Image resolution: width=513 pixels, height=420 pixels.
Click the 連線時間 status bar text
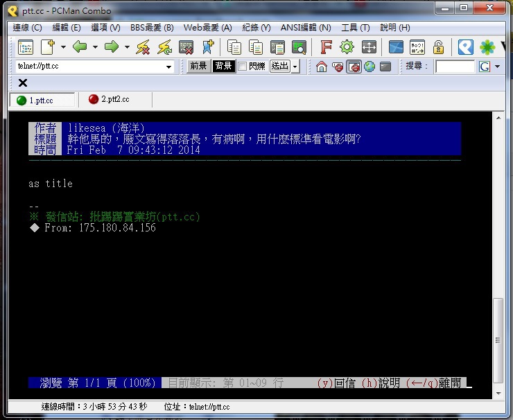click(94, 407)
